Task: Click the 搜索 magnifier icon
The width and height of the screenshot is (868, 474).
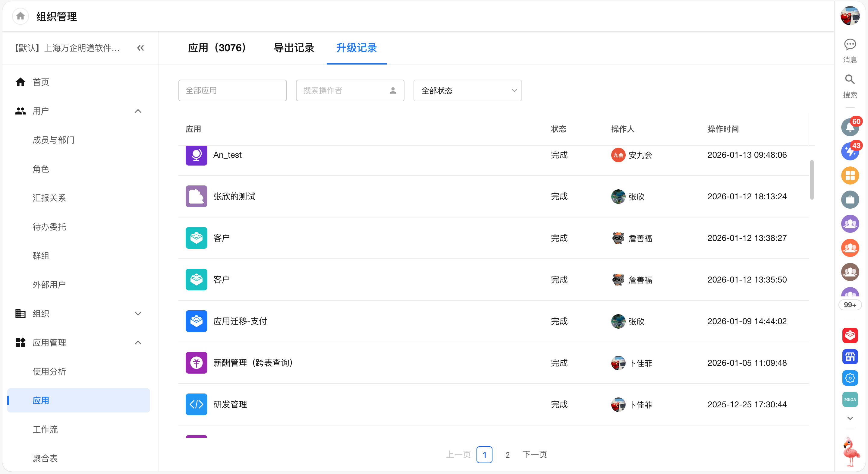Action: (850, 80)
